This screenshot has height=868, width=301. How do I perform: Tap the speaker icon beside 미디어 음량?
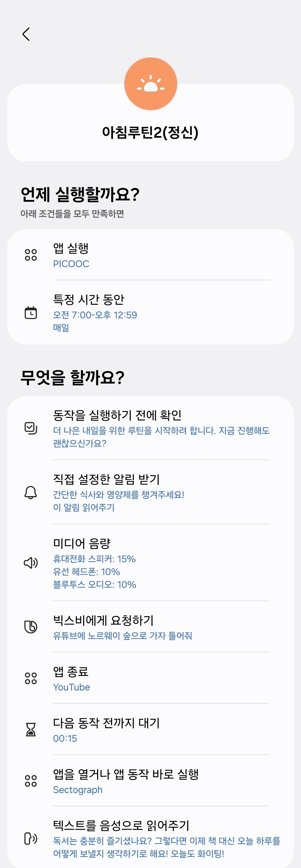point(31,563)
